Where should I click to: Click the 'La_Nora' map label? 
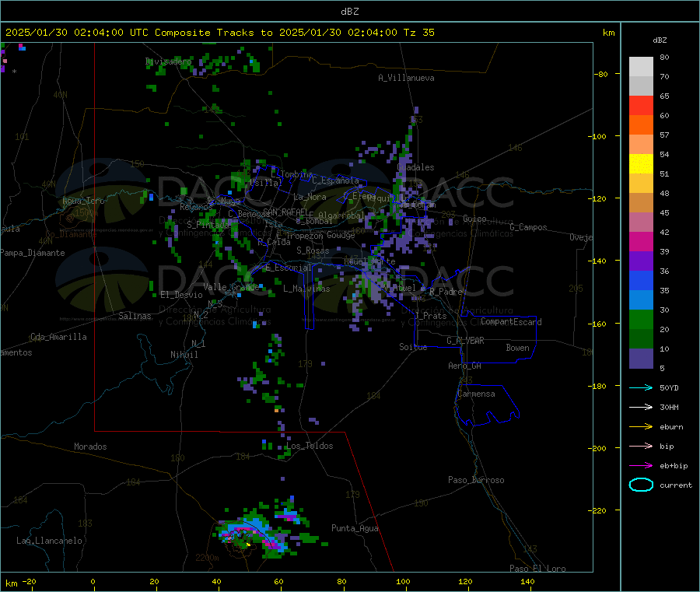(x=310, y=197)
